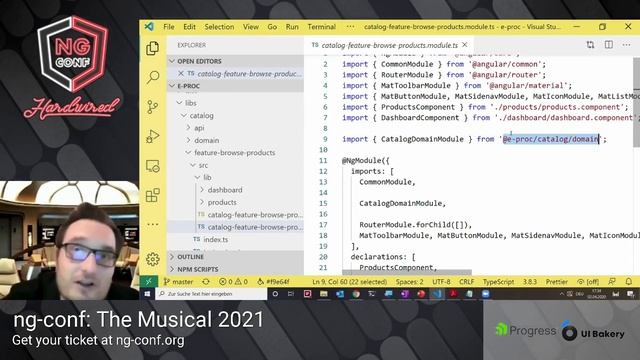
Task: Click the #f9e64f color status item
Action: [273, 282]
